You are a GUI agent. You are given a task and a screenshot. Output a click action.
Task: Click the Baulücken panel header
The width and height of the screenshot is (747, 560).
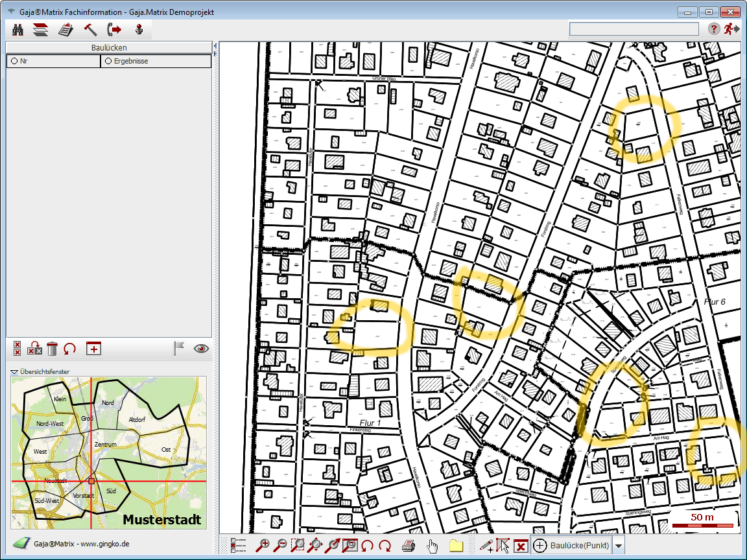coord(108,47)
